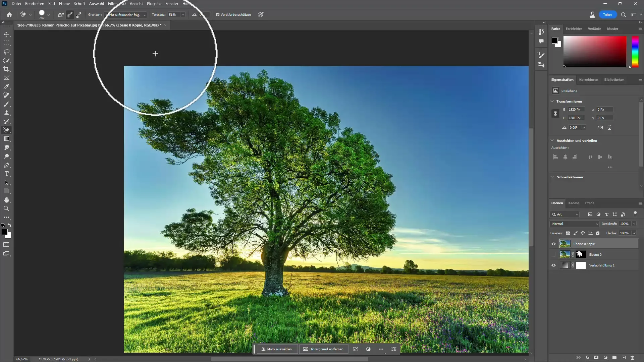Select the Ebene 0 Kopie thumbnail
This screenshot has width=644, height=362.
565,244
